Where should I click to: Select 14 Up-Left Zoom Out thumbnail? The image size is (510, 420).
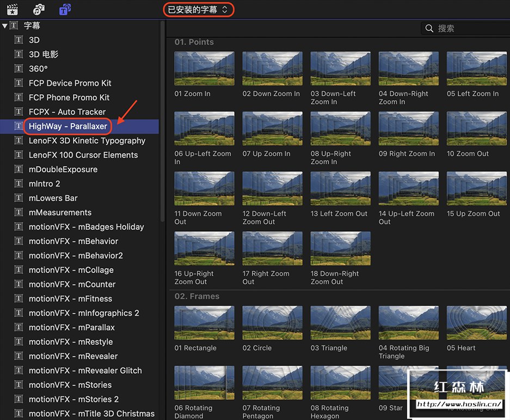click(409, 189)
